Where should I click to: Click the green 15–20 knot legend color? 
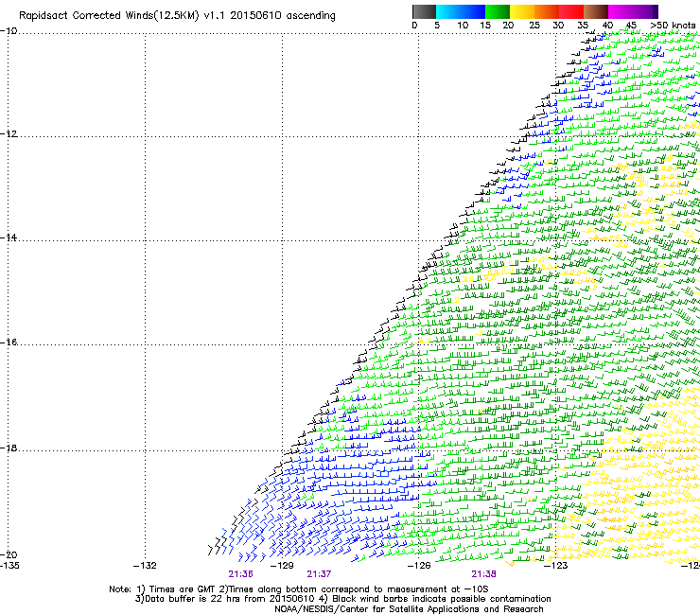pos(498,11)
